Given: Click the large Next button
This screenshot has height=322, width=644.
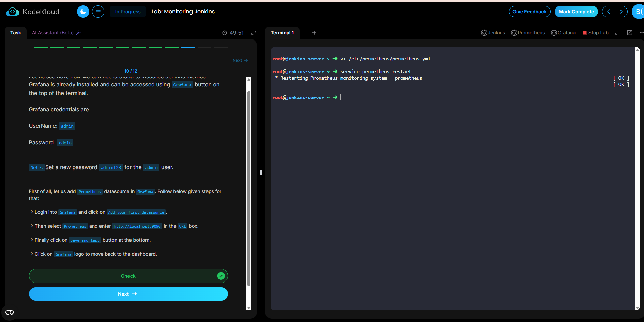Looking at the screenshot, I should tap(128, 294).
